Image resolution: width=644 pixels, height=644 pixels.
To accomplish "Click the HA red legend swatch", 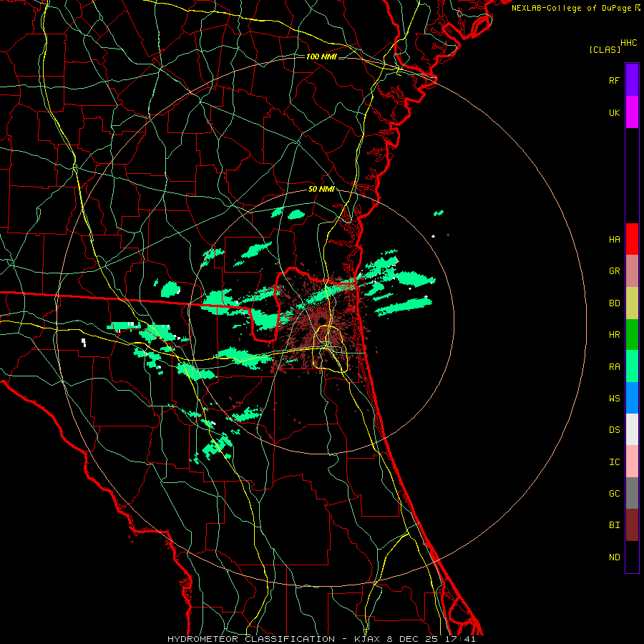I will tap(632, 239).
